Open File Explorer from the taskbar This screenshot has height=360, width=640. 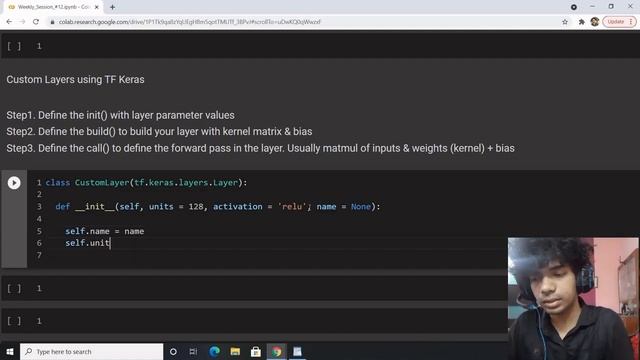pyautogui.click(x=235, y=351)
